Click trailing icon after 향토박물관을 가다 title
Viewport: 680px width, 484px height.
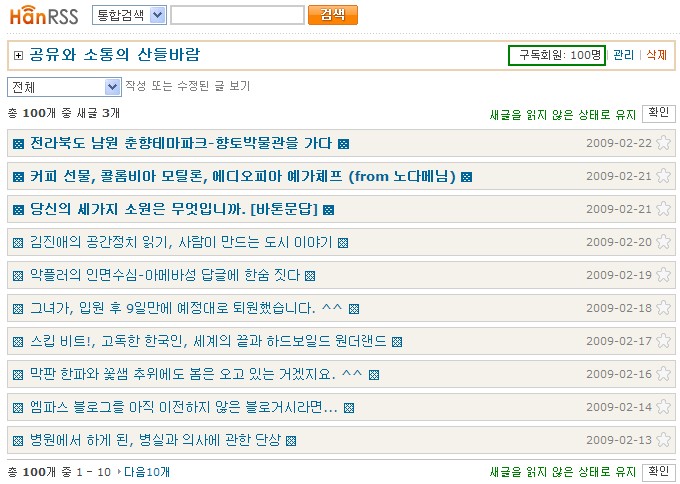point(343,144)
